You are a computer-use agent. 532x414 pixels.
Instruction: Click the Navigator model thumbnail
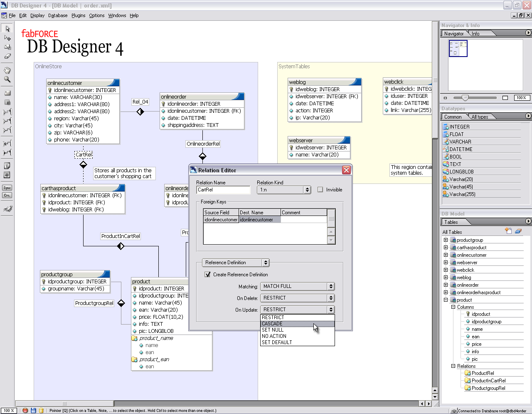(458, 48)
